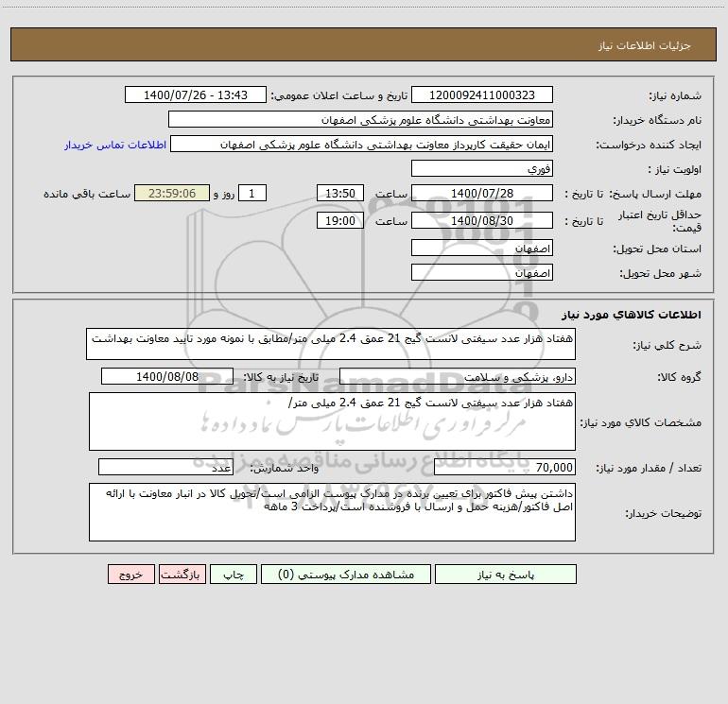Click the تاریخ و ساعت اعلان عمومی label
The width and height of the screenshot is (728, 704).
click(x=339, y=95)
